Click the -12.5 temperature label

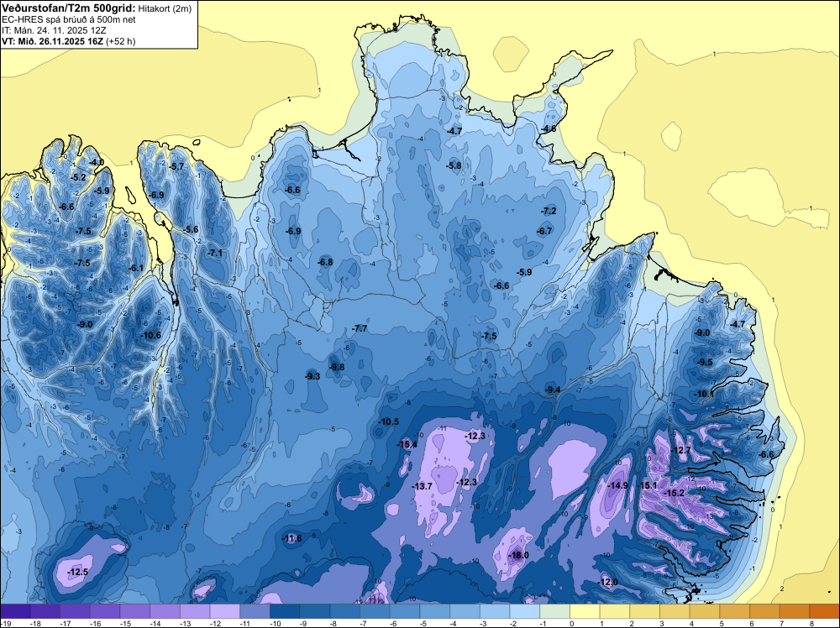pos(77,572)
